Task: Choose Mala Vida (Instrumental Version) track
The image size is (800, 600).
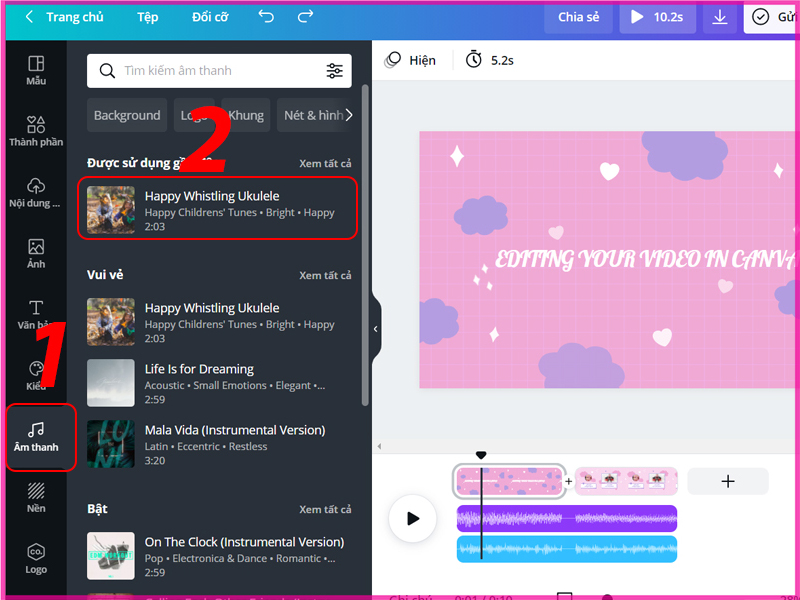Action: pos(219,444)
